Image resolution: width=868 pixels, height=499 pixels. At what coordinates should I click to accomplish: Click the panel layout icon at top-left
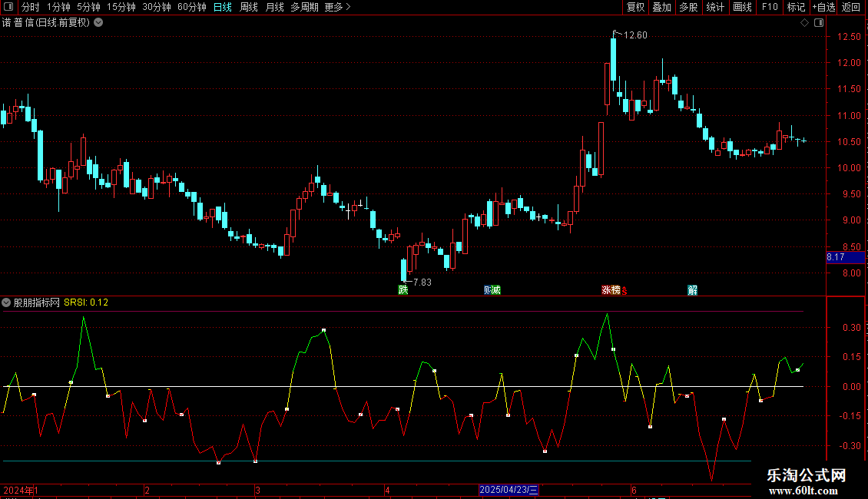(x=8, y=7)
